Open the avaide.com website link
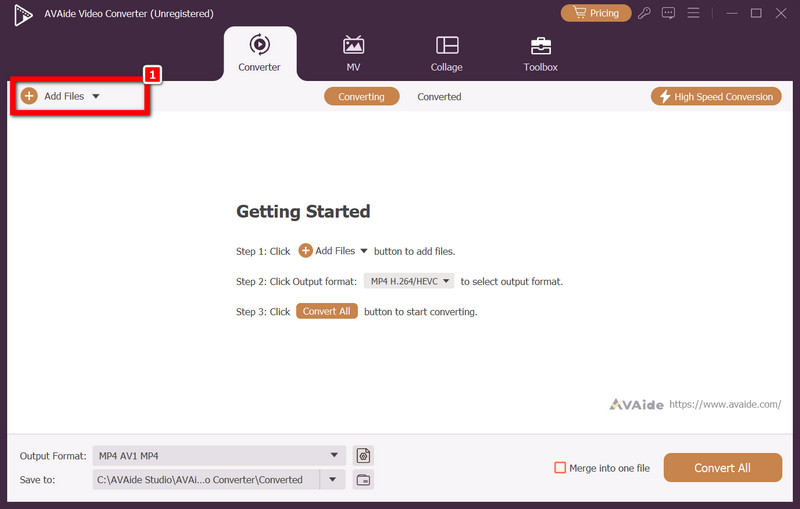The height and width of the screenshot is (509, 800). click(724, 404)
